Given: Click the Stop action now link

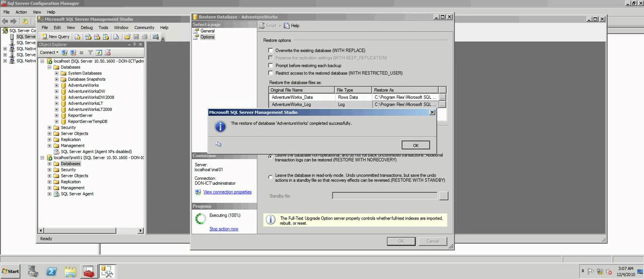Looking at the screenshot, I should (224, 229).
